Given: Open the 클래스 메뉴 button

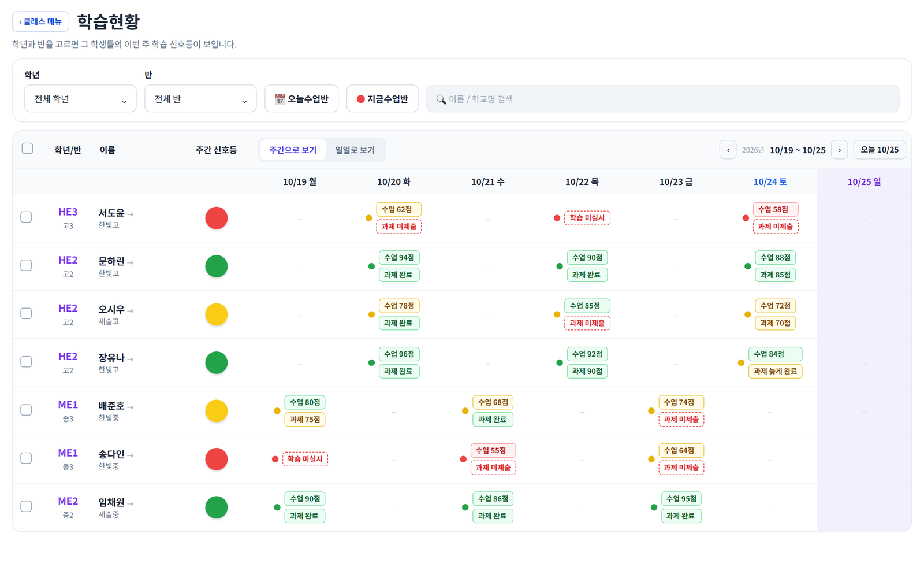Looking at the screenshot, I should (40, 21).
